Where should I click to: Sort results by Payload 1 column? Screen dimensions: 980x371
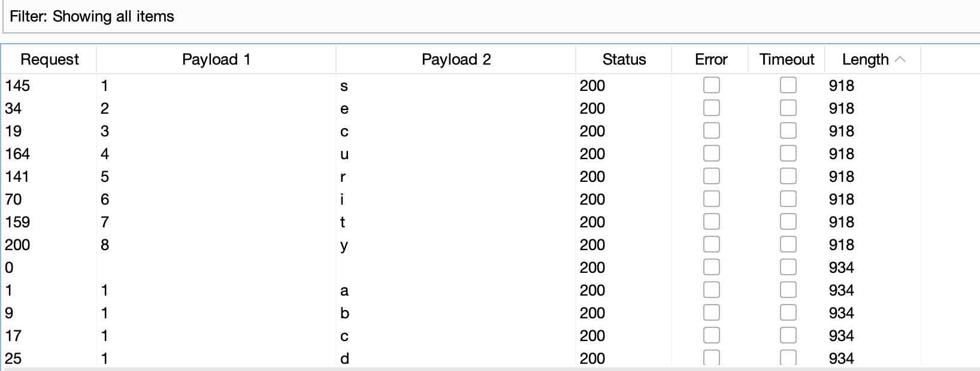point(216,59)
